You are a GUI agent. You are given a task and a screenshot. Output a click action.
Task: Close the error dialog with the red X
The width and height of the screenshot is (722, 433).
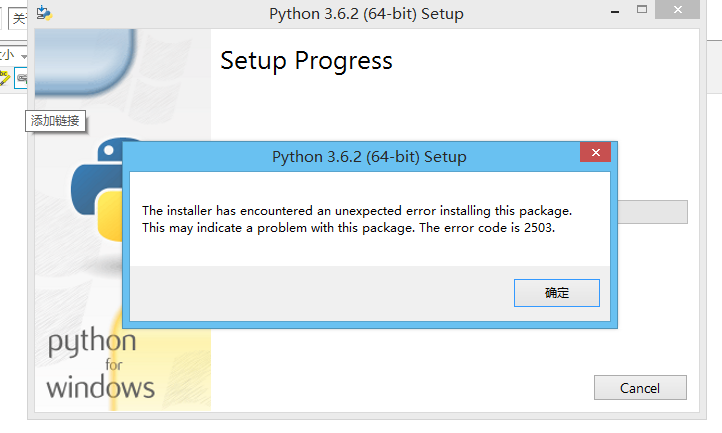point(595,154)
